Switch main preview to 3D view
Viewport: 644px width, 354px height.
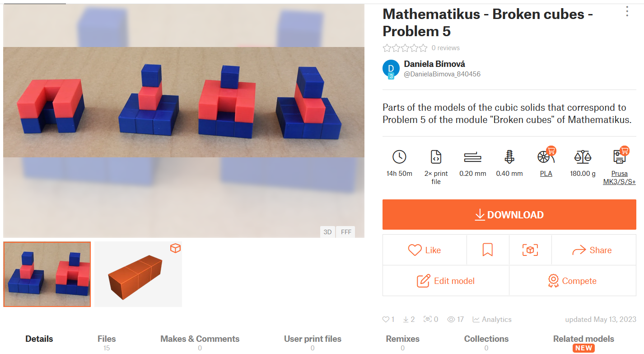327,232
